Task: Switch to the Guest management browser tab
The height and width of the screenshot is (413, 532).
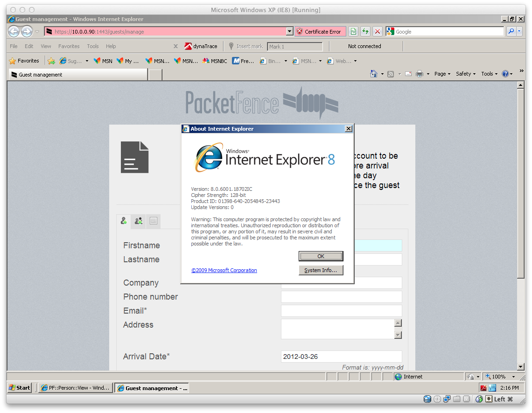Action: [x=77, y=75]
